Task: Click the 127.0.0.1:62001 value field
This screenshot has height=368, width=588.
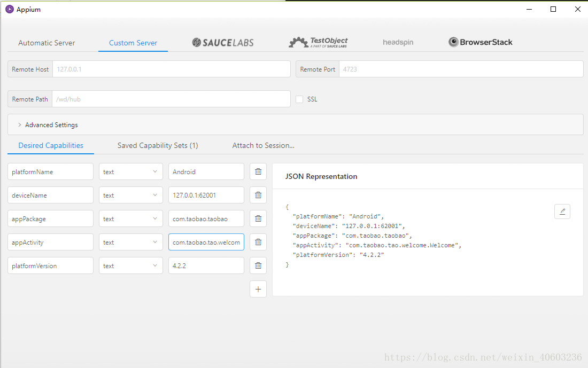Action: coord(206,195)
